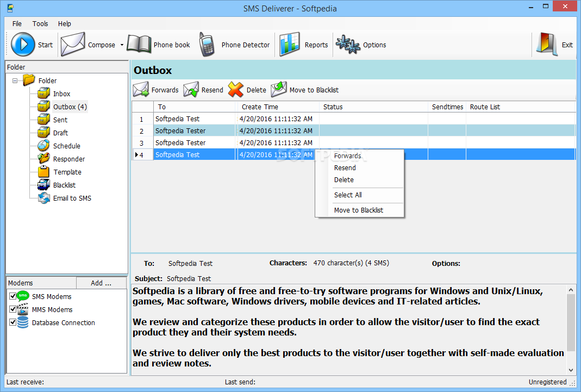Open the File menu
Image resolution: width=581 pixels, height=392 pixels.
point(17,24)
